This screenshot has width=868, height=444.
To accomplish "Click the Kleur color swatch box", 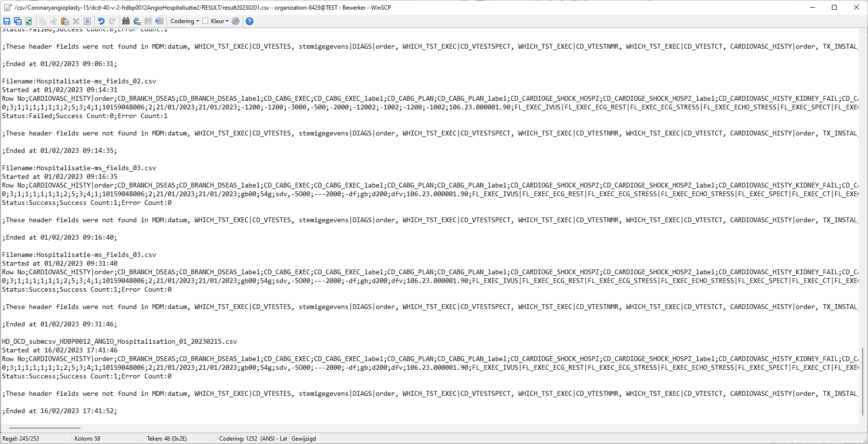I will point(205,21).
